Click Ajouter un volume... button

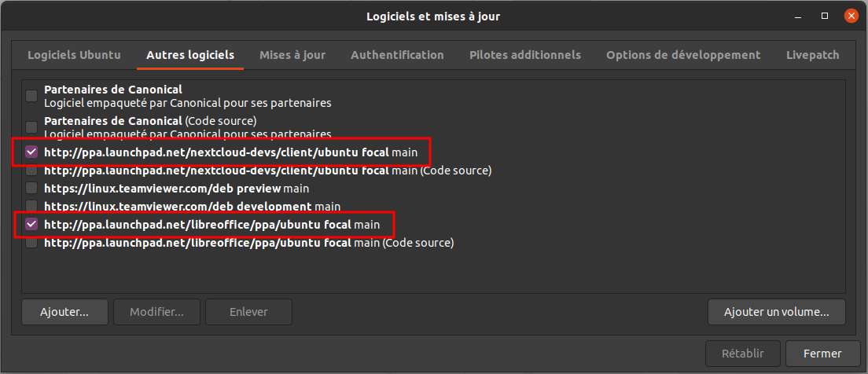(x=776, y=312)
